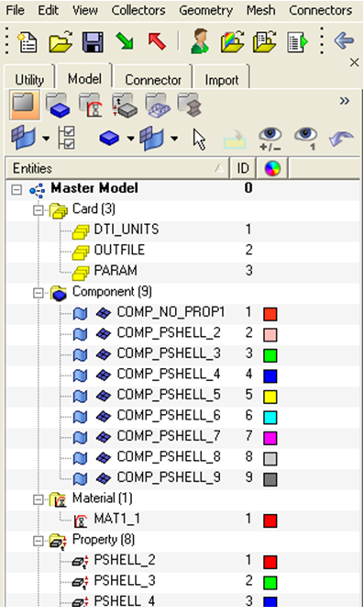Screen dimensions: 364x616
Task: Collapse the Master Model tree node
Action: point(17,190)
